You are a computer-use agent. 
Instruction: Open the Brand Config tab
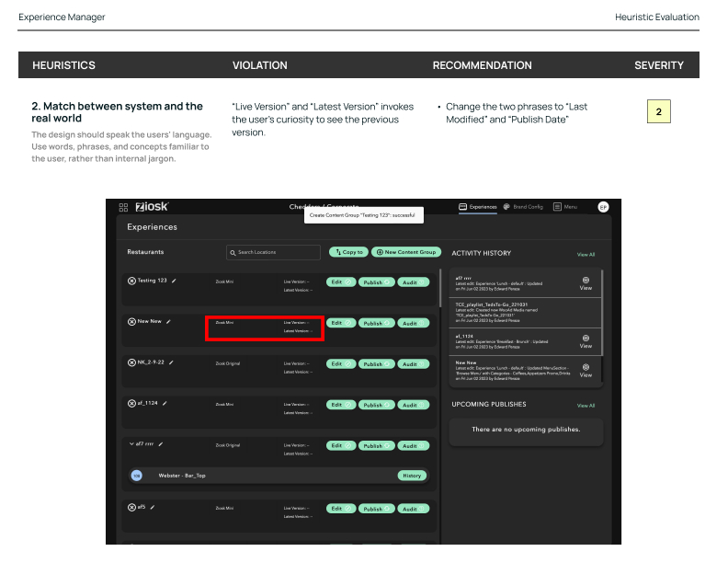523,207
